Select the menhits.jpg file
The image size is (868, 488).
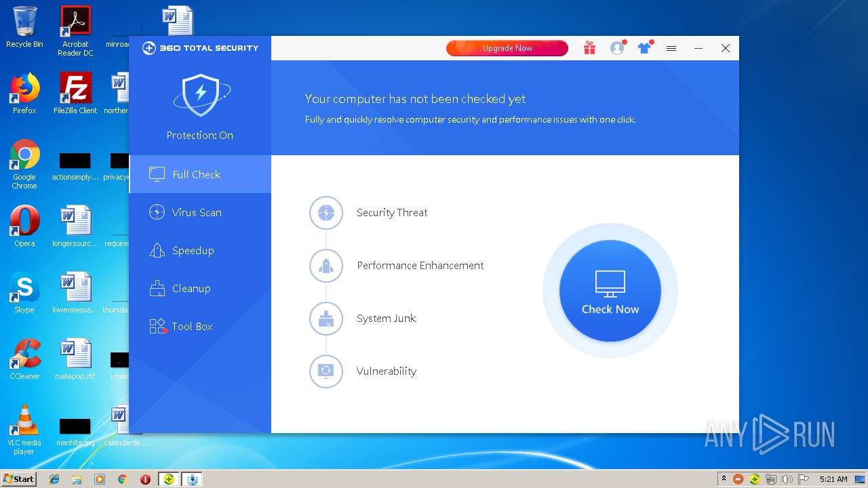pos(75,431)
